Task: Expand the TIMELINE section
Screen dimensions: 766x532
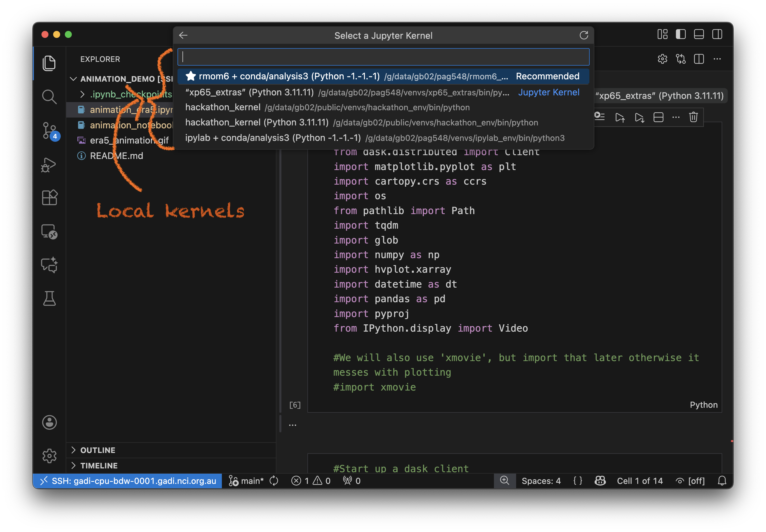Action: click(99, 465)
